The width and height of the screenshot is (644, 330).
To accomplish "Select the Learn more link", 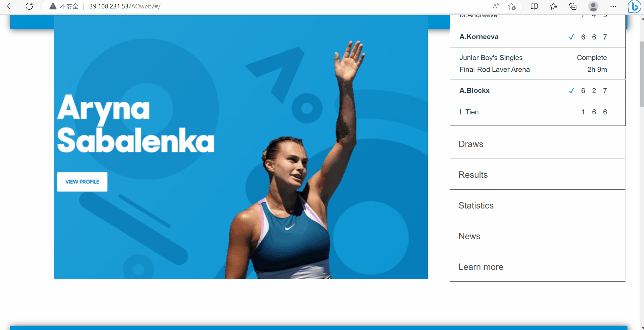I will point(538,267).
